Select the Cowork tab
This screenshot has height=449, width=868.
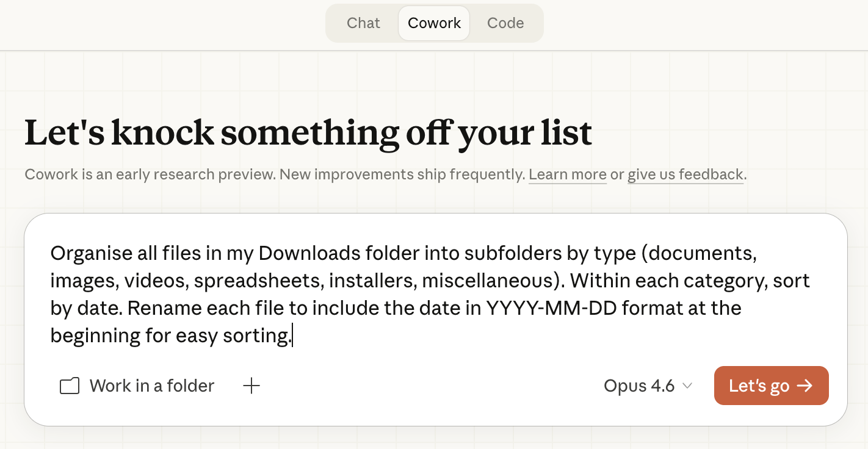pos(434,23)
